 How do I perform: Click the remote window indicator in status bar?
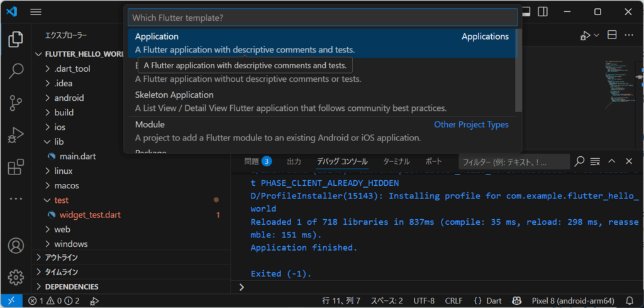click(11, 301)
